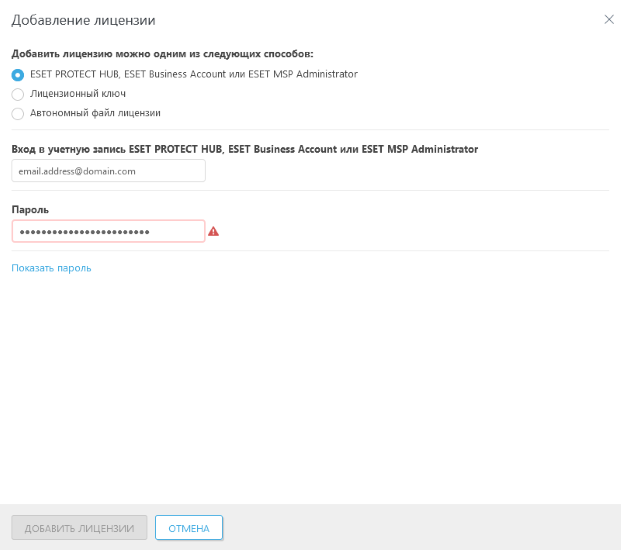Click empty footer bar right of ОТМЕНА
This screenshot has height=550, width=621.
coord(420,527)
